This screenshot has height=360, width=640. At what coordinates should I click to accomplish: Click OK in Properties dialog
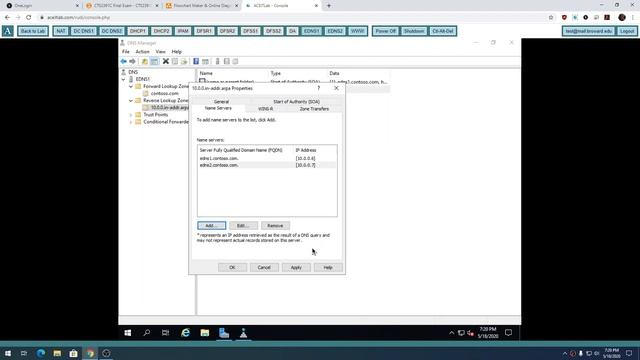pos(232,268)
